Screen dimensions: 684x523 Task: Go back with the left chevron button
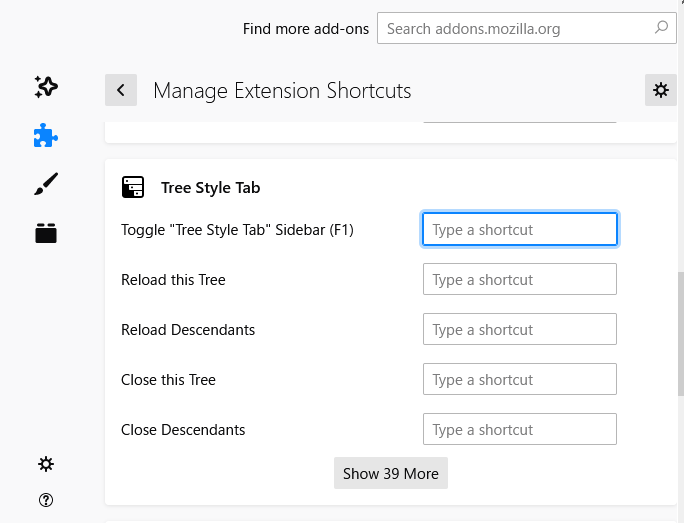click(x=121, y=90)
